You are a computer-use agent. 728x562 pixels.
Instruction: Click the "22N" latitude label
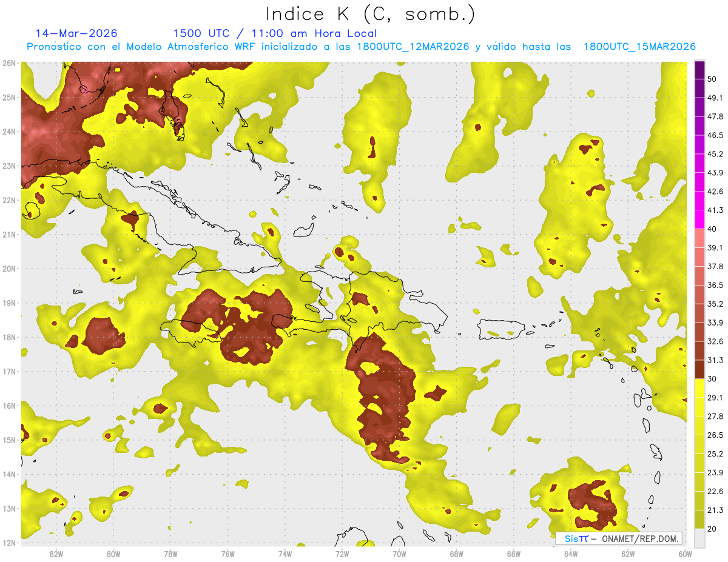pyautogui.click(x=8, y=200)
